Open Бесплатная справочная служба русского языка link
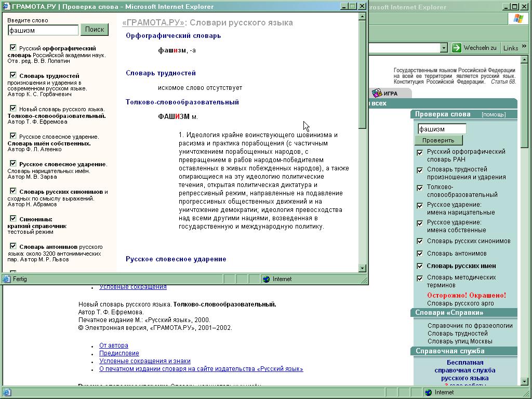Viewport: 532px width, 399px height. (465, 370)
